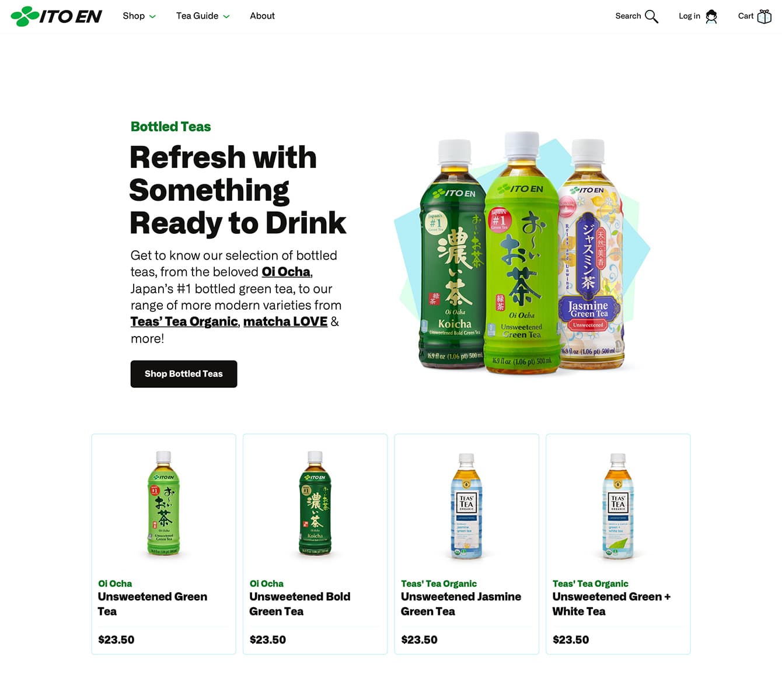Open the matcha LOVE link

[285, 321]
